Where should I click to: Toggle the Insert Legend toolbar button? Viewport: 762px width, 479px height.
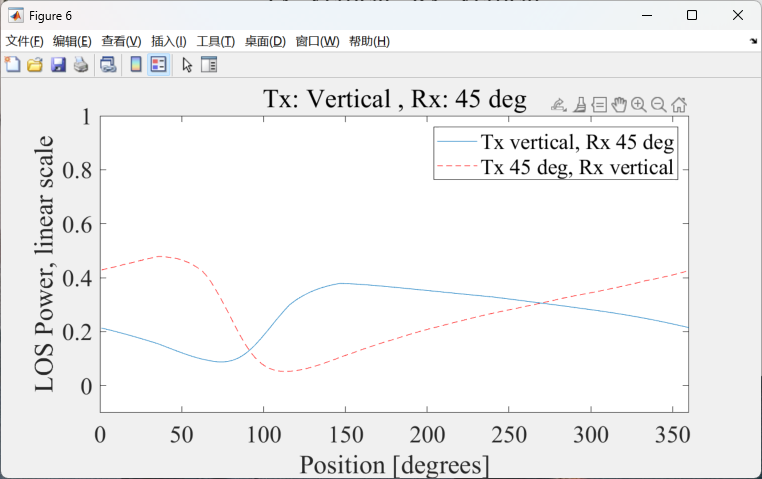[159, 64]
